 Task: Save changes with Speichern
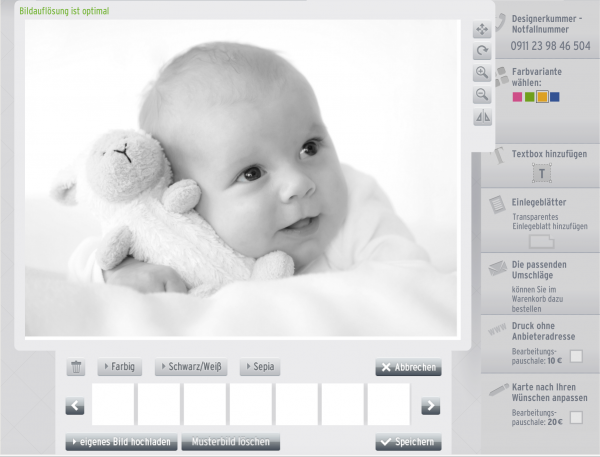tap(408, 442)
